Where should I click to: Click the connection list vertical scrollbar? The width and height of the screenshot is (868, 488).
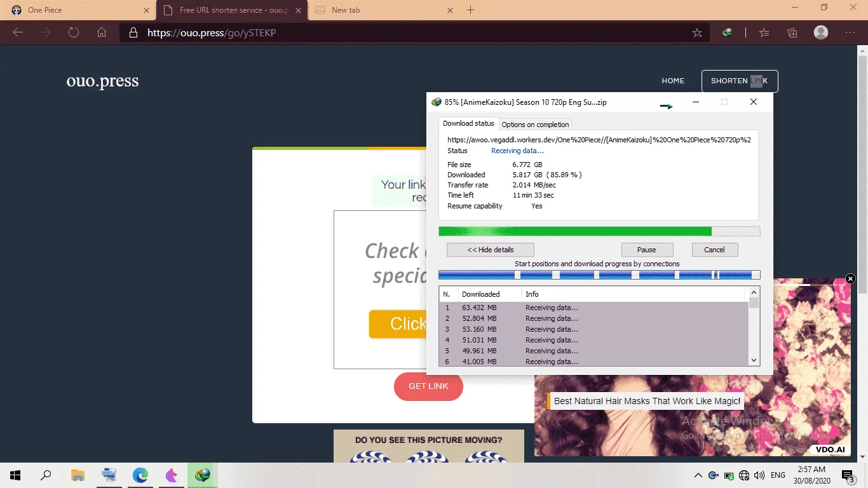(754, 328)
